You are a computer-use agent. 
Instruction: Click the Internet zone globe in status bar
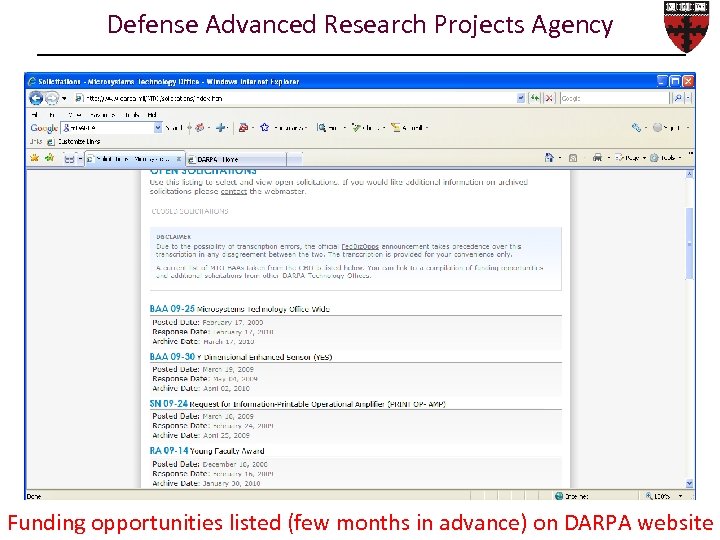[x=559, y=496]
